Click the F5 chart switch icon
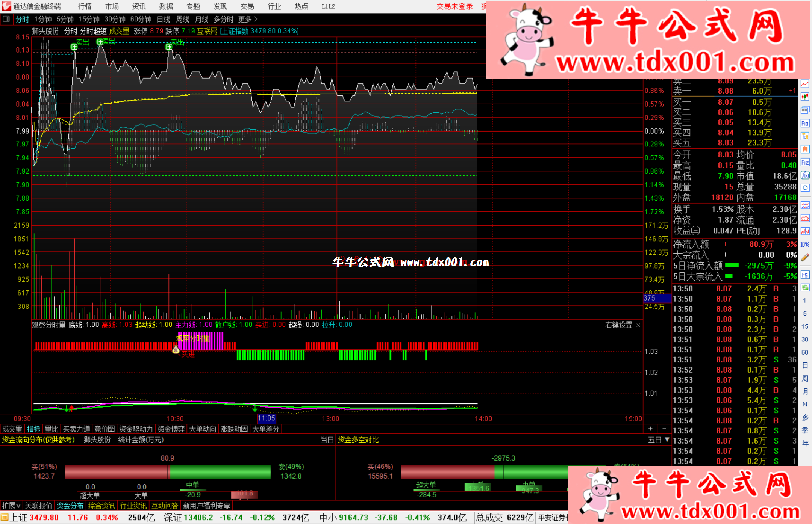The image size is (812, 524). [805, 275]
